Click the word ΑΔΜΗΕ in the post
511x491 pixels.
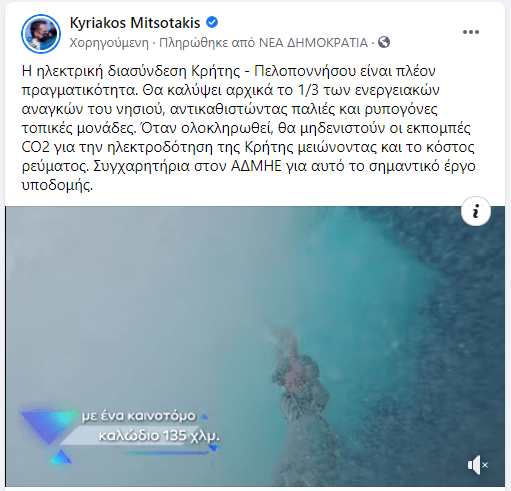coord(257,166)
